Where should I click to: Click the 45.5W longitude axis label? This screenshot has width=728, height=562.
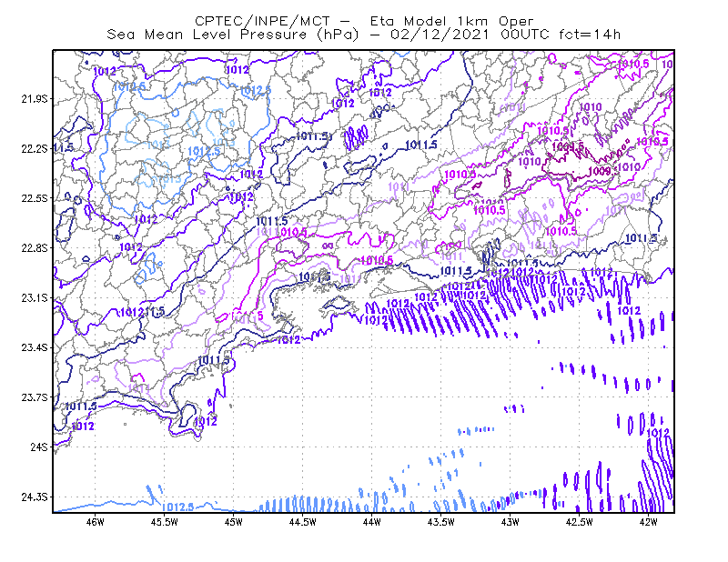point(165,522)
